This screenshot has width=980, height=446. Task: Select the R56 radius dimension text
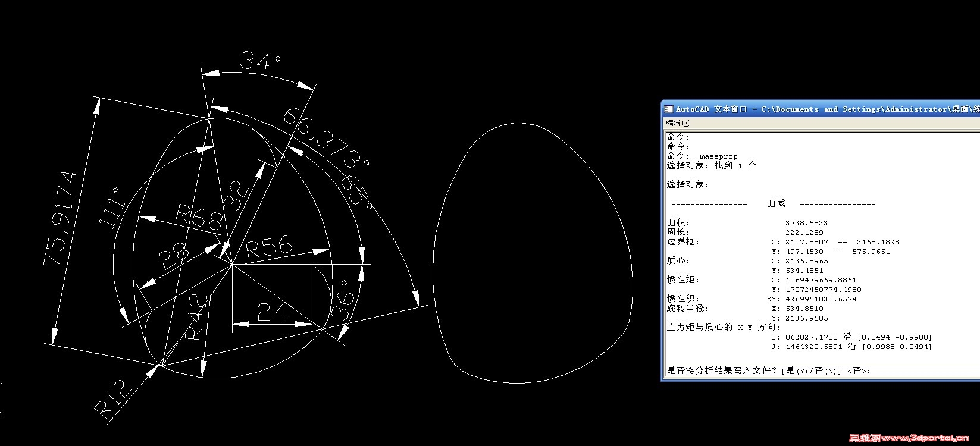point(268,247)
